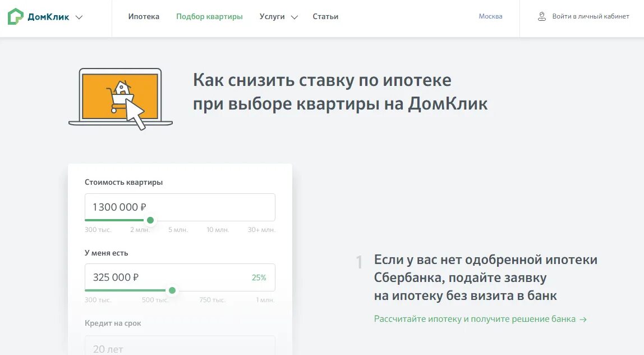This screenshot has height=355, width=644.
Task: Click the 25% down payment percentage
Action: pos(259,277)
